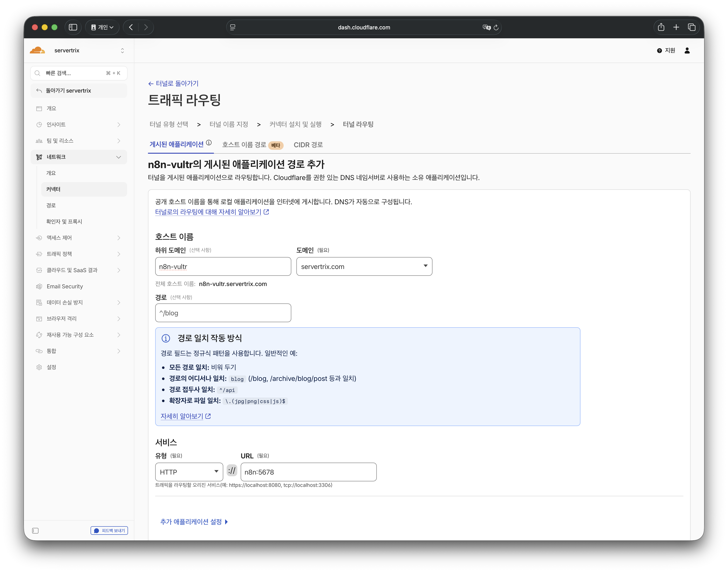This screenshot has width=728, height=572.
Task: Open the 도메인 servertrix.com dropdown
Action: pyautogui.click(x=364, y=267)
